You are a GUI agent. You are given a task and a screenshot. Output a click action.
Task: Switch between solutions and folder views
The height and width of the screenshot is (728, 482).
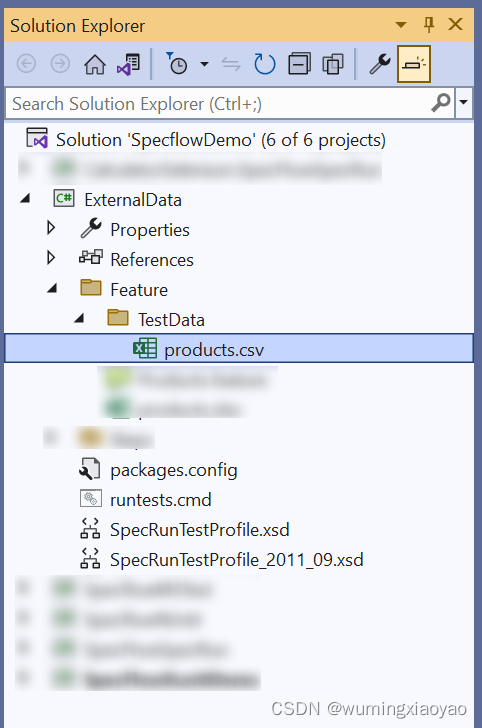pyautogui.click(x=129, y=64)
